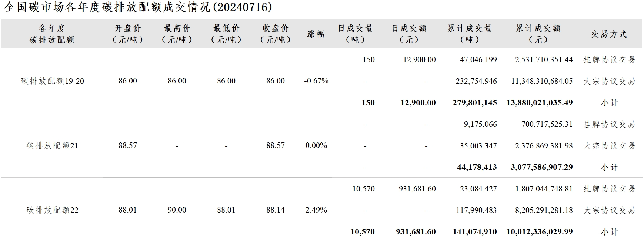644x237 pixels.
Task: Click the 各年度碳排放配额 column header
Action: click(52, 34)
